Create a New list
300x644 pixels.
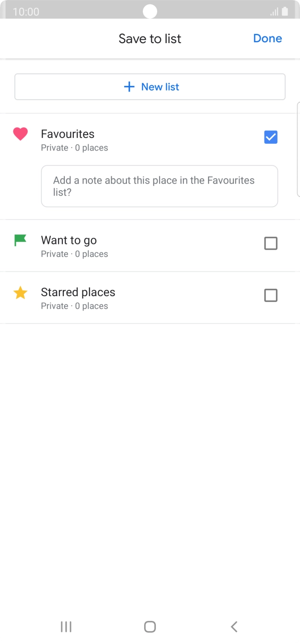coord(150,87)
